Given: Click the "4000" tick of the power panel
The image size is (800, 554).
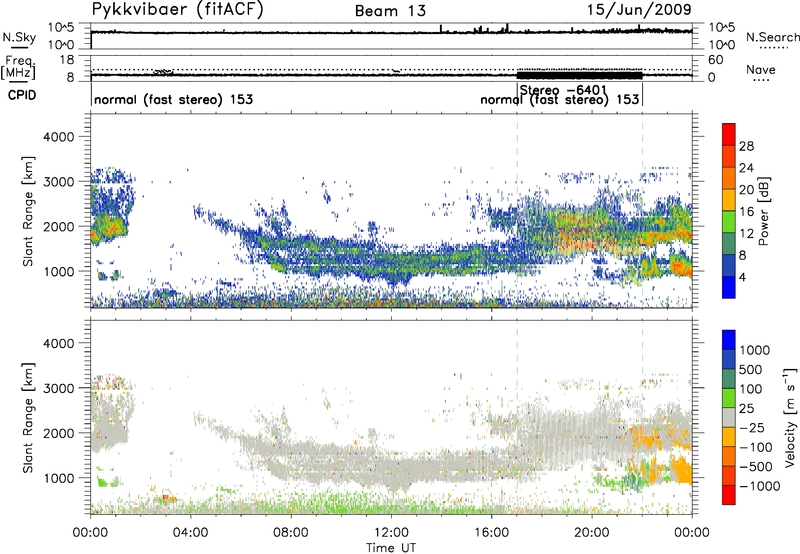Looking at the screenshot, I should (58, 137).
